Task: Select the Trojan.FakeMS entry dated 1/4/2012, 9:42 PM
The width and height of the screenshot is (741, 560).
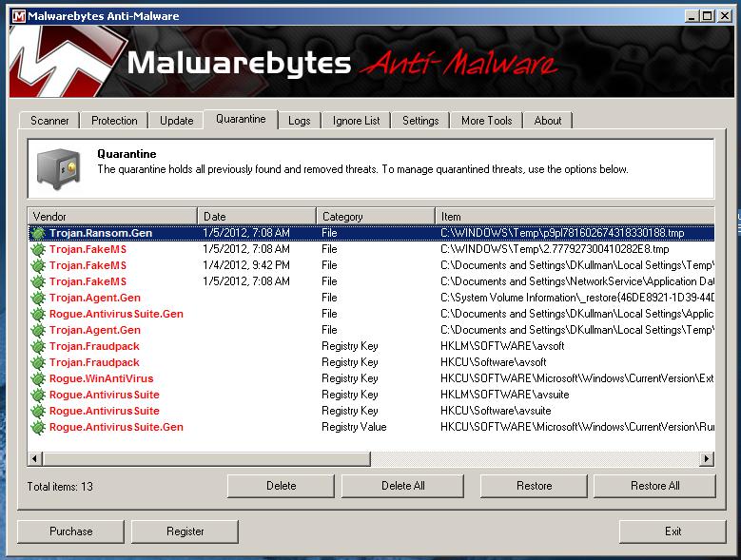Action: pyautogui.click(x=371, y=265)
